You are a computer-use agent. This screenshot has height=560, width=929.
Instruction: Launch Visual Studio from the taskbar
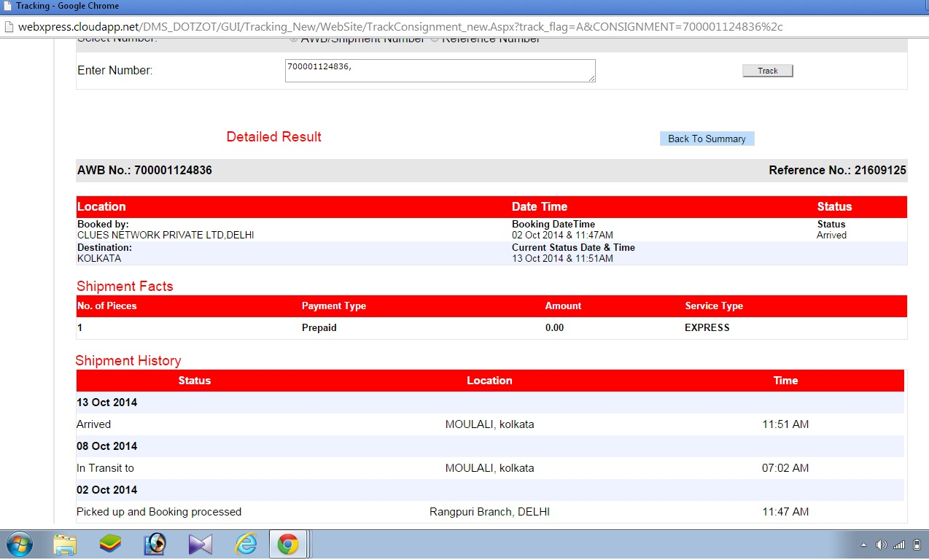[x=200, y=544]
